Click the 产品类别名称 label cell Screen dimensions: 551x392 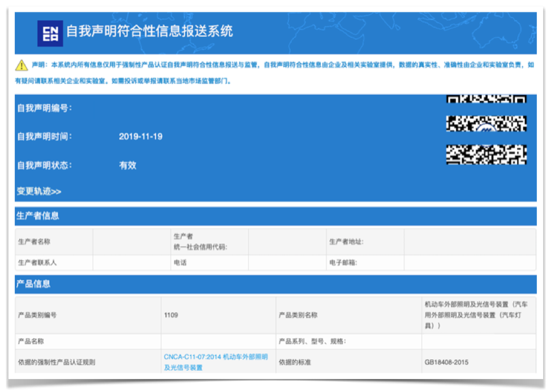pyautogui.click(x=348, y=315)
